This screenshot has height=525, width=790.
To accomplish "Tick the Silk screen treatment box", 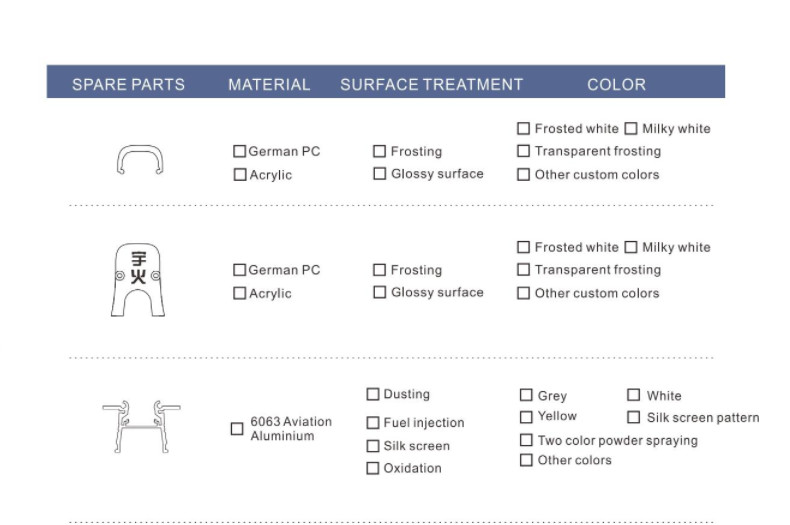I will (373, 446).
